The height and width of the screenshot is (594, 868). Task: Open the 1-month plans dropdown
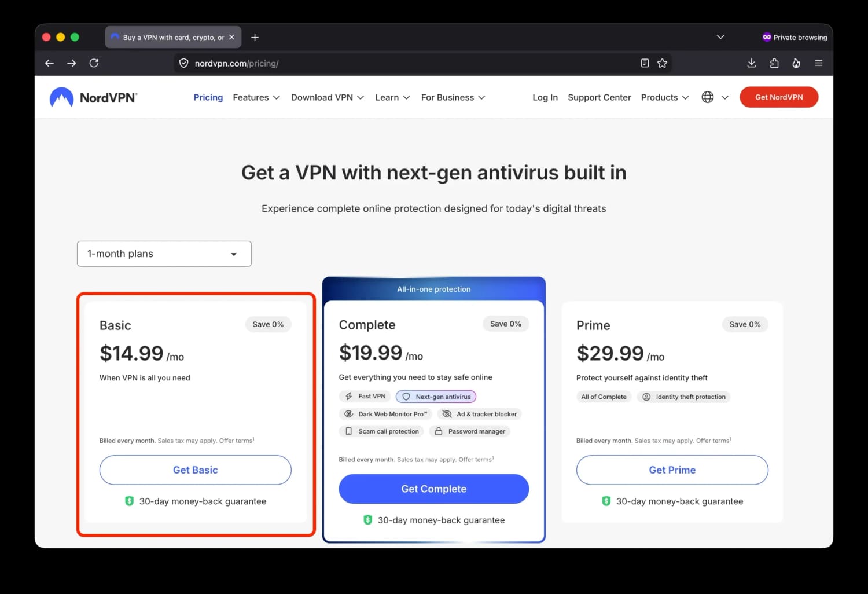point(164,254)
